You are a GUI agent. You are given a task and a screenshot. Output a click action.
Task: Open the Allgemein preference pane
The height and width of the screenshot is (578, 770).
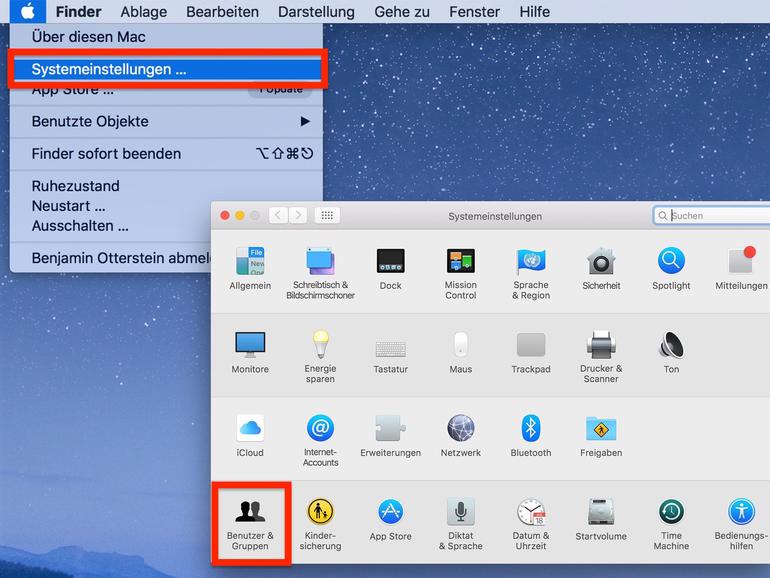(x=250, y=268)
